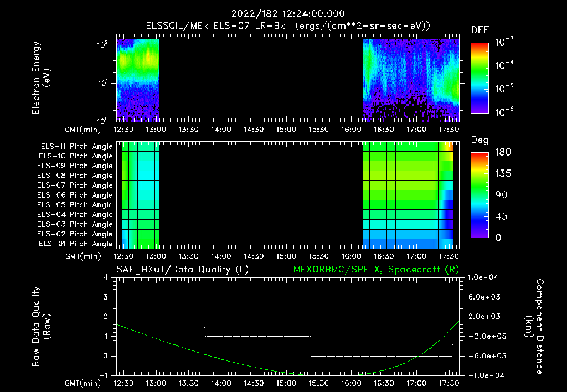Click the 180 value on Deg scale

click(x=503, y=152)
